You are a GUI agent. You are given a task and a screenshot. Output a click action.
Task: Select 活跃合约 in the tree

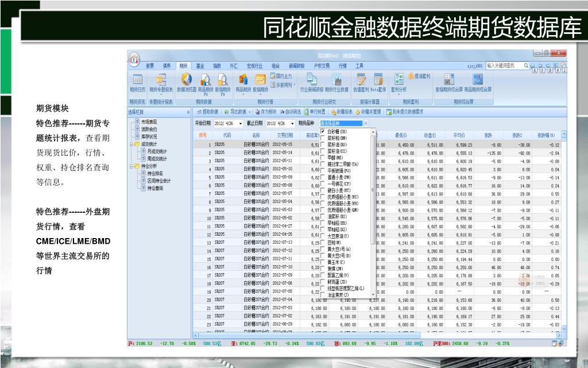[x=149, y=129]
